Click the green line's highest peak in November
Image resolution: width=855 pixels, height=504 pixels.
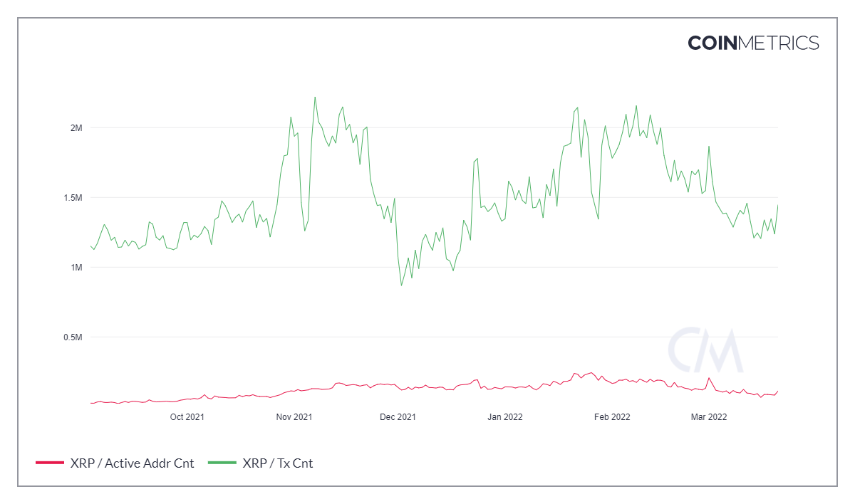(x=315, y=98)
